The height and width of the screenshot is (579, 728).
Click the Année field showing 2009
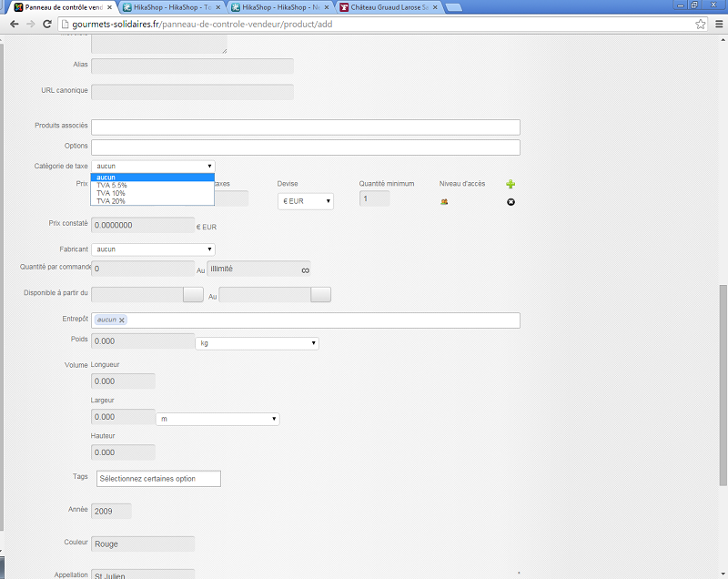[x=111, y=512]
